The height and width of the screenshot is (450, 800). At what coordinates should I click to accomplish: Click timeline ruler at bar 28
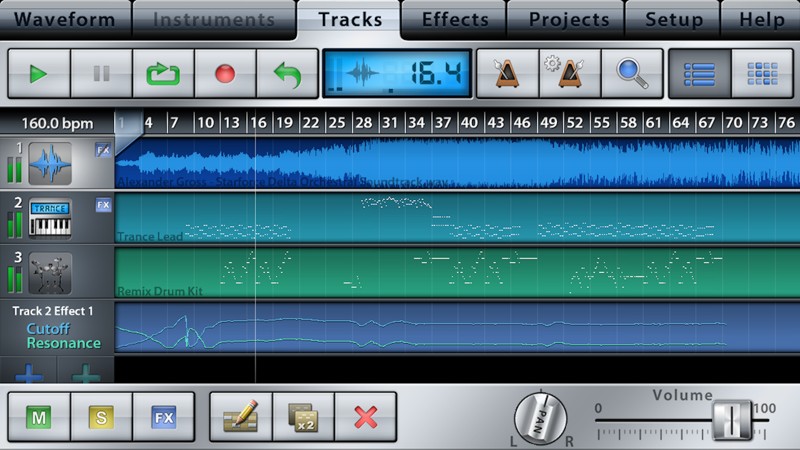[364, 123]
